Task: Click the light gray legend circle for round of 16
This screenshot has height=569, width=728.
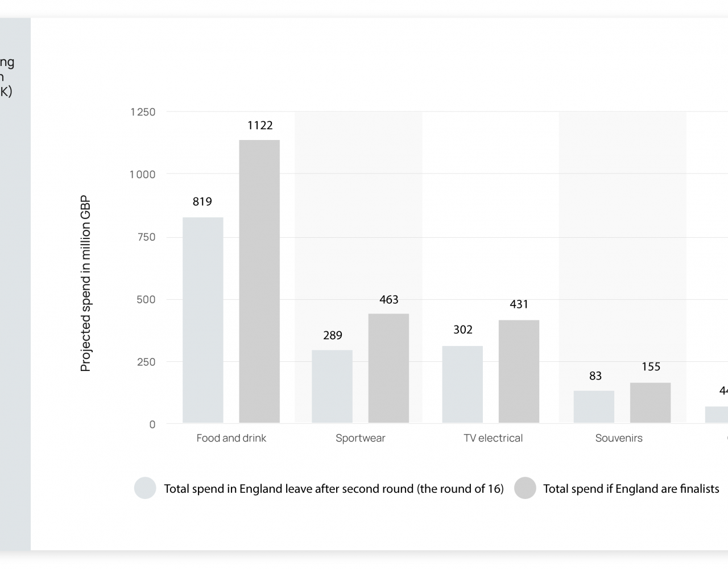Action: point(145,488)
